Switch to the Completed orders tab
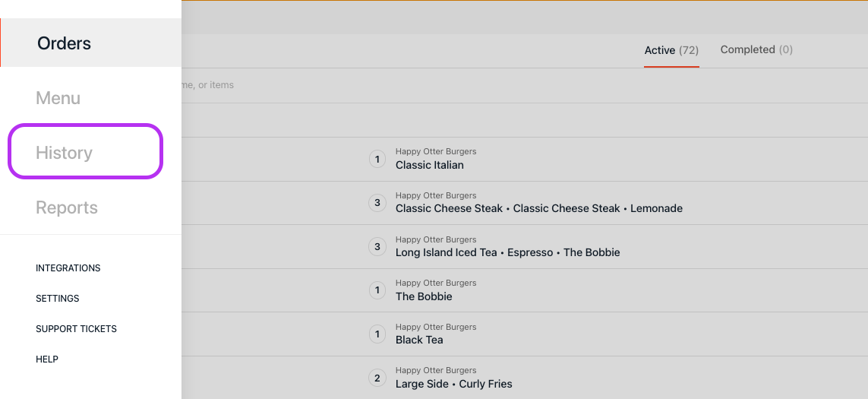The height and width of the screenshot is (399, 868). coord(756,50)
